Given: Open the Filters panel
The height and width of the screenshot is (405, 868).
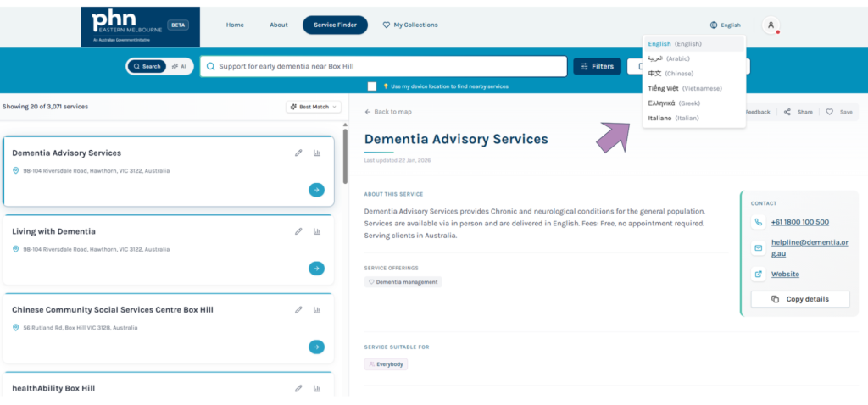Looking at the screenshot, I should click(597, 66).
